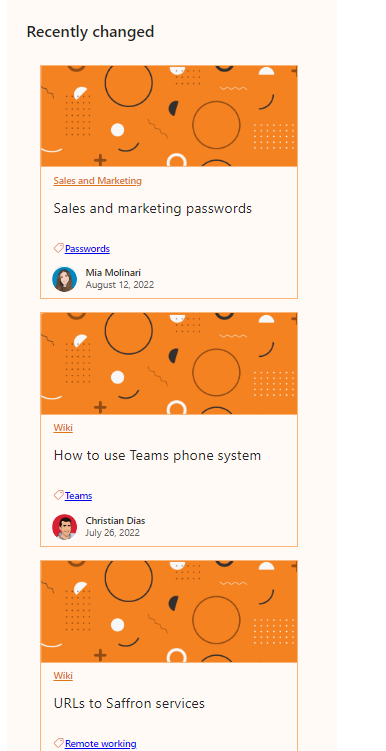The width and height of the screenshot is (386, 751).
Task: Open the Teams tag link
Action: (x=79, y=496)
